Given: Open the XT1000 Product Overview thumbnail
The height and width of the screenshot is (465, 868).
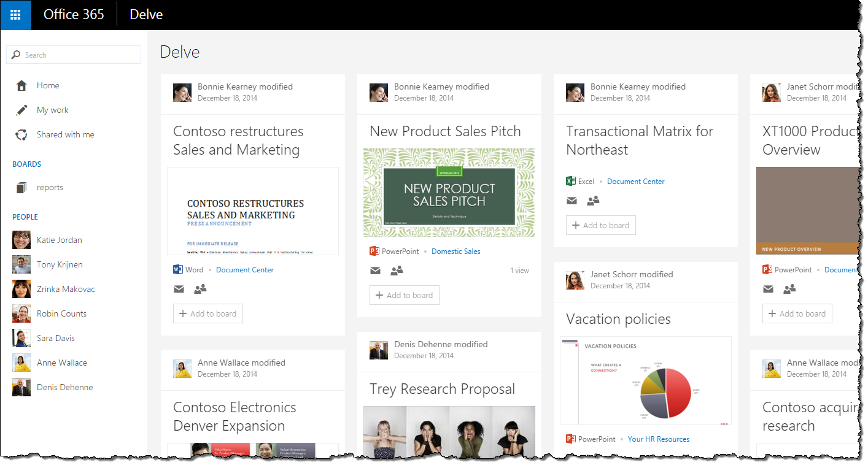Looking at the screenshot, I should coord(807,211).
